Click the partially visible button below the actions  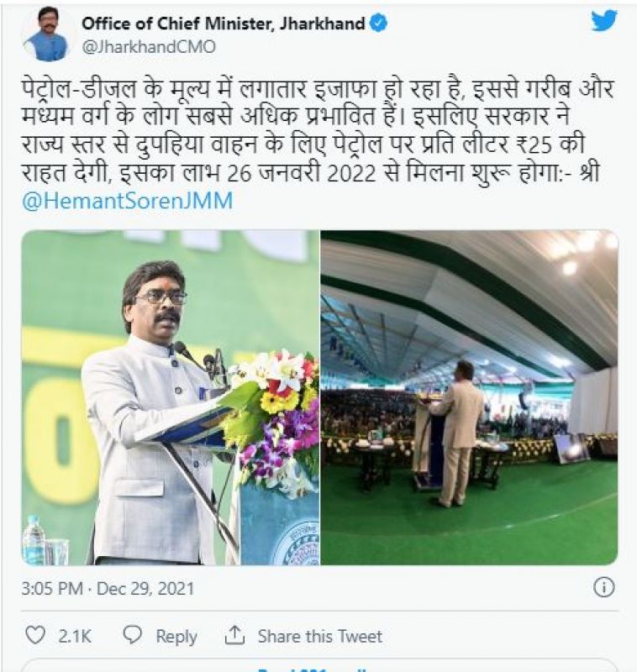[318, 666]
